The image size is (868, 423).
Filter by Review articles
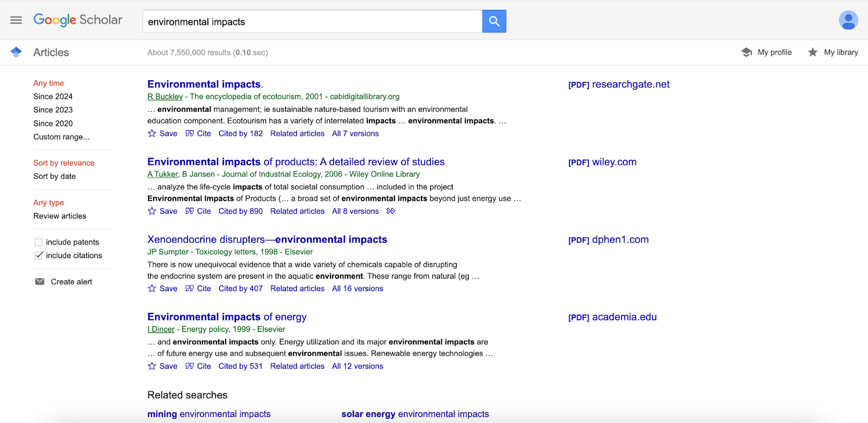click(x=60, y=216)
